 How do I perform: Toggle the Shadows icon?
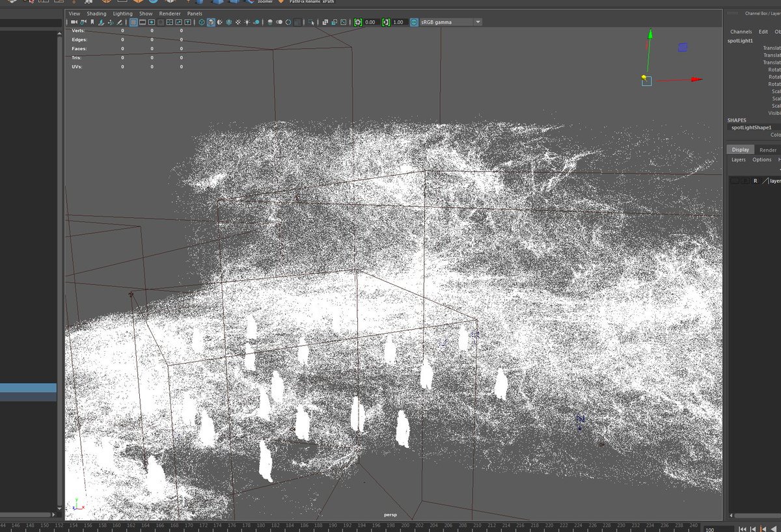[256, 22]
